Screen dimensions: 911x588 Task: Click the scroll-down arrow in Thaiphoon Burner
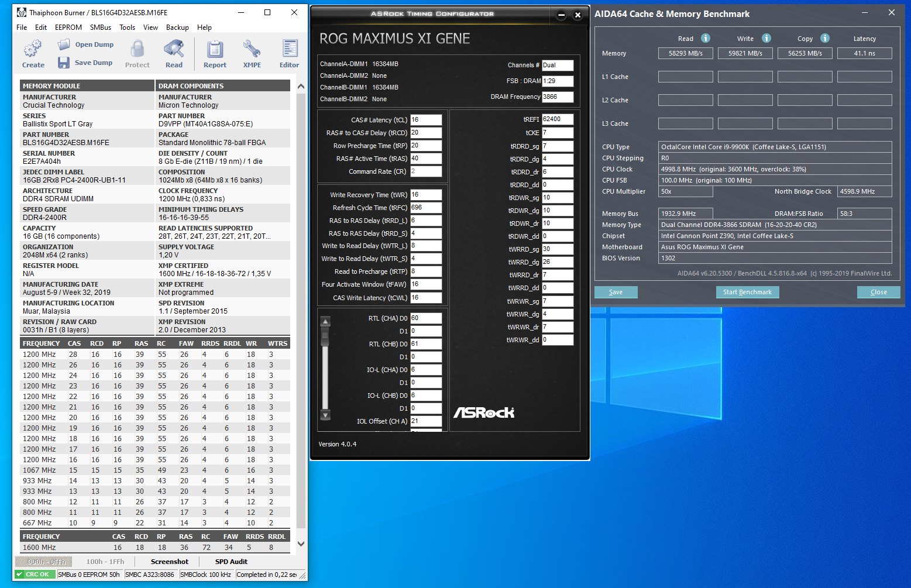point(301,544)
